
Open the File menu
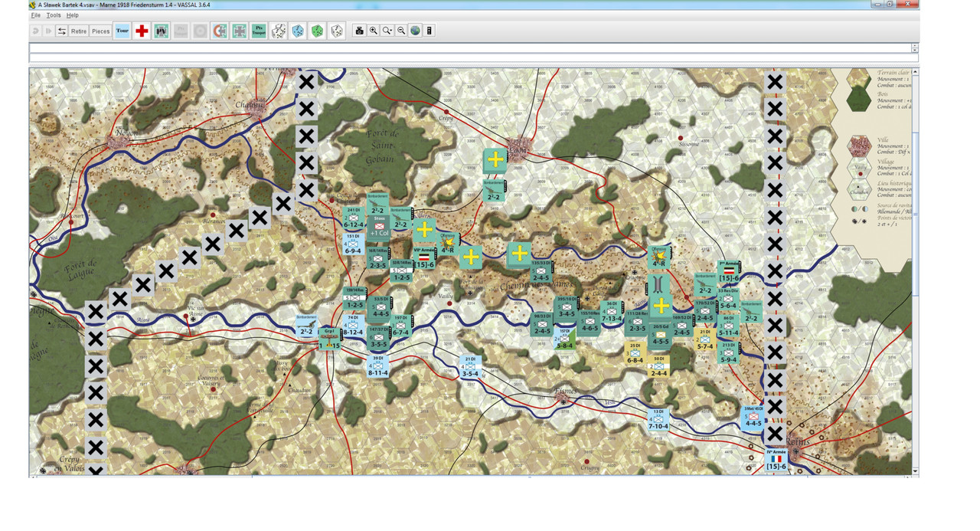pos(36,15)
